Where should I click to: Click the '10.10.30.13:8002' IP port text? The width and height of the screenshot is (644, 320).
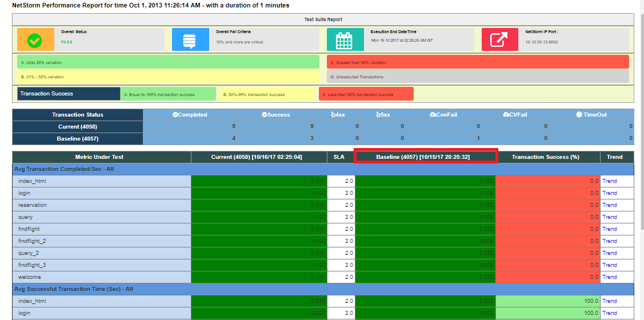(x=541, y=42)
